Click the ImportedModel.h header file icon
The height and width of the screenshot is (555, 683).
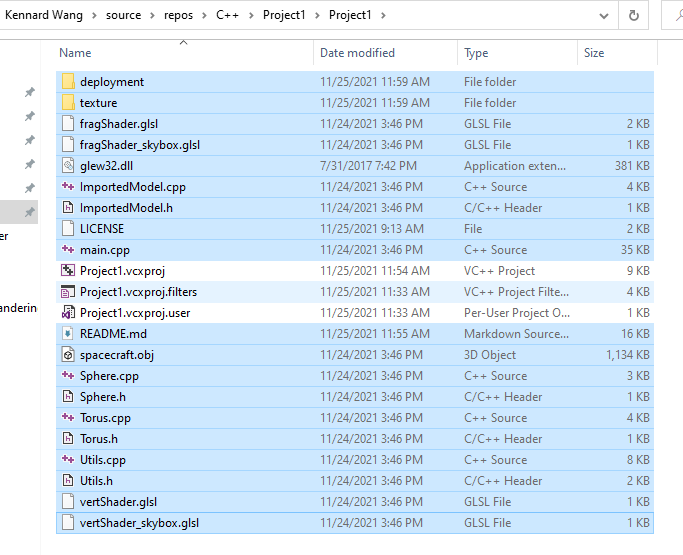(x=68, y=208)
